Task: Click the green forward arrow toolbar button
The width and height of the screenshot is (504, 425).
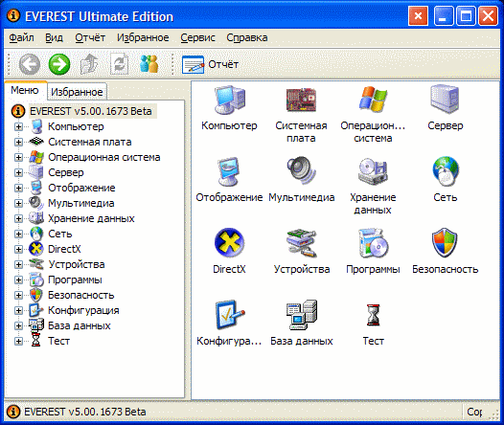Action: pyautogui.click(x=59, y=64)
